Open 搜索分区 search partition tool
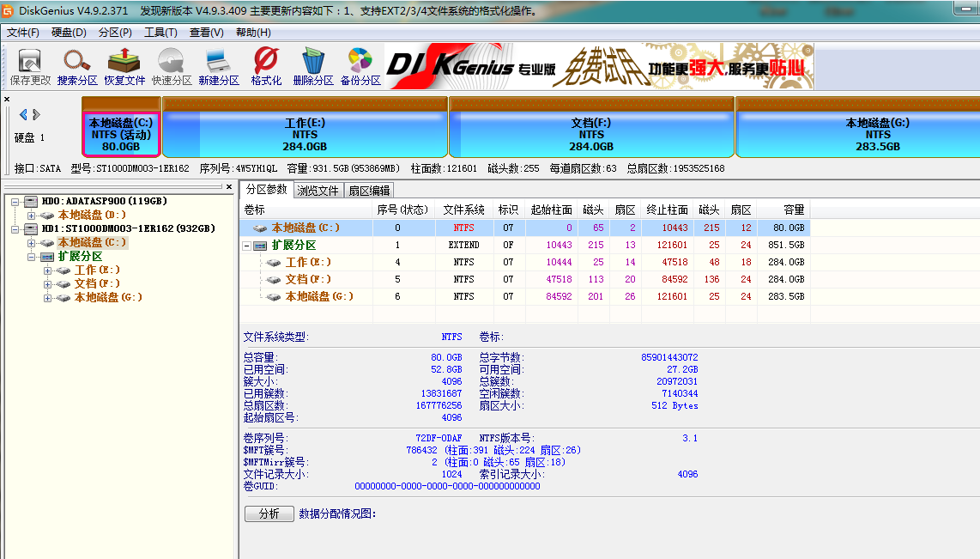Image resolution: width=980 pixels, height=559 pixels. click(77, 67)
